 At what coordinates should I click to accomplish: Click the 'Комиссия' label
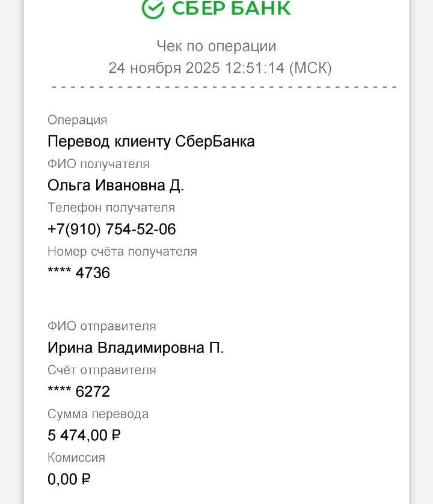(x=76, y=458)
